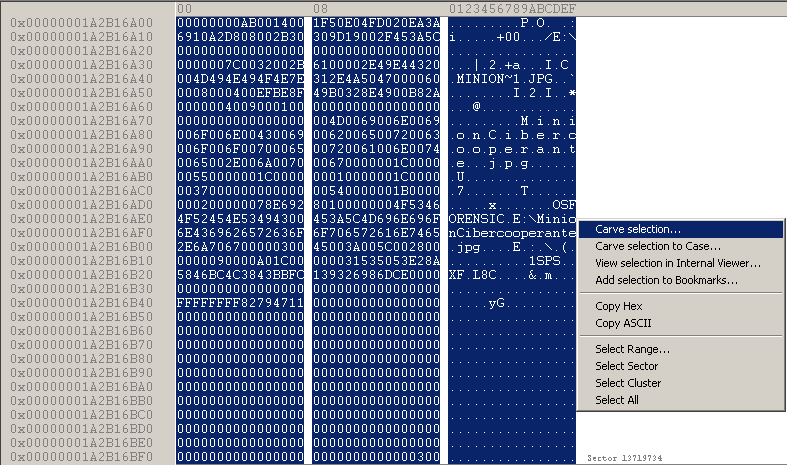Click 'Select All' in the context menu
Screen dimensions: 787x465
(x=617, y=400)
